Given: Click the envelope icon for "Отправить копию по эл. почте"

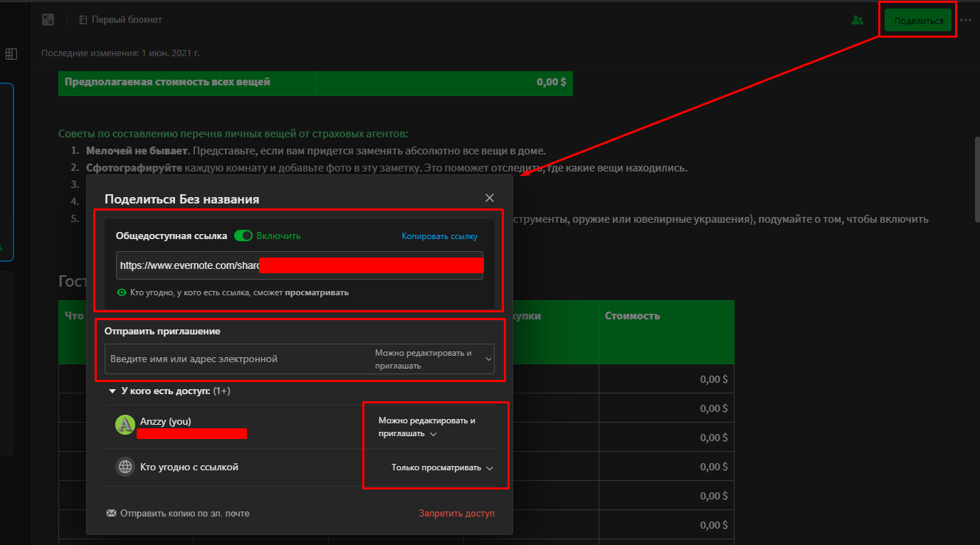Looking at the screenshot, I should [110, 512].
